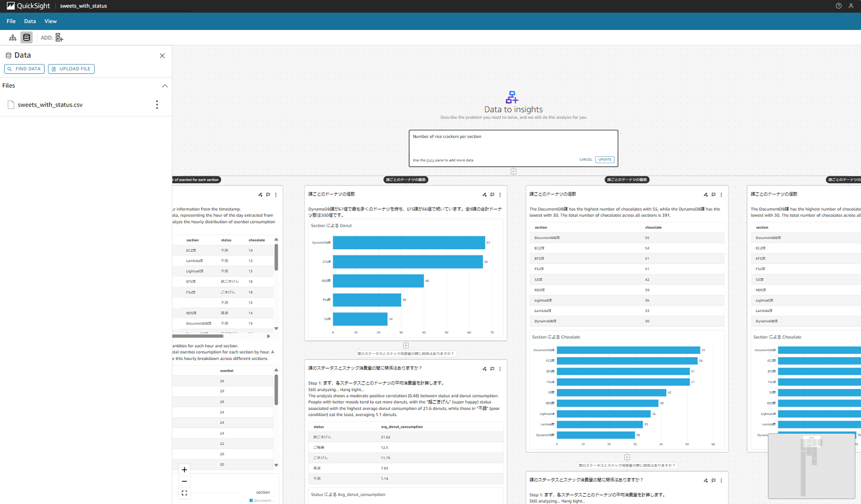
Task: Click up arrow of osenbei table scrollbar
Action: [276, 370]
